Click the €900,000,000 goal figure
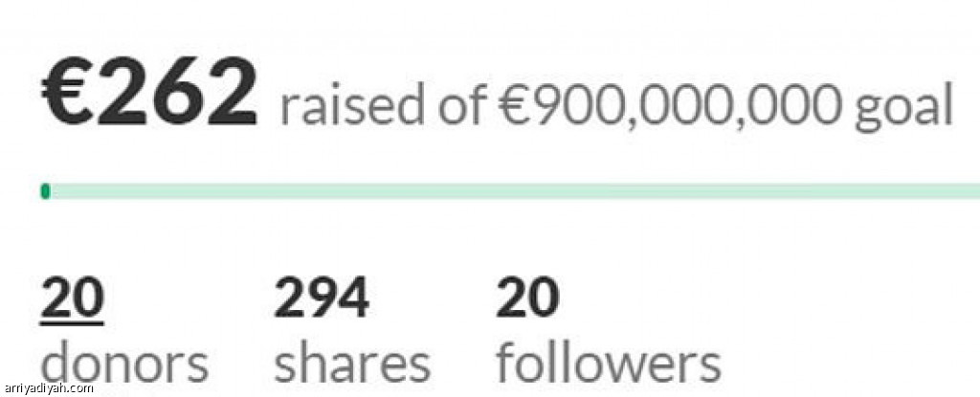The height and width of the screenshot is (397, 980). tap(671, 105)
